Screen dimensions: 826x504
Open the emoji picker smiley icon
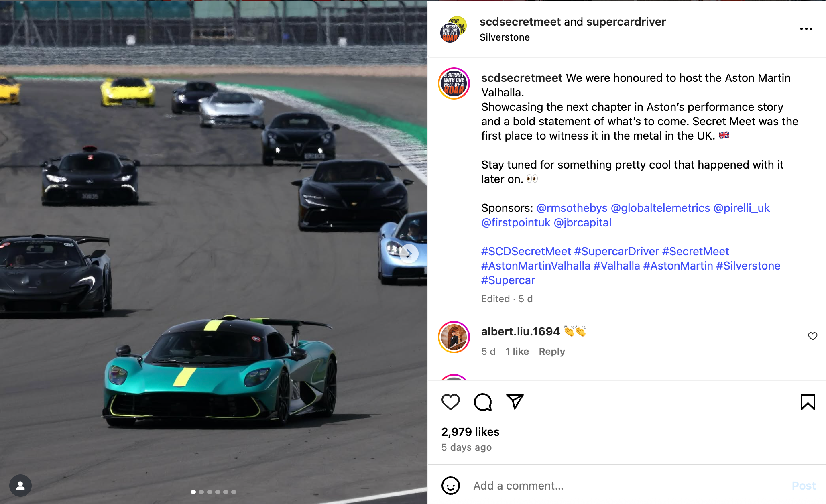coord(450,486)
